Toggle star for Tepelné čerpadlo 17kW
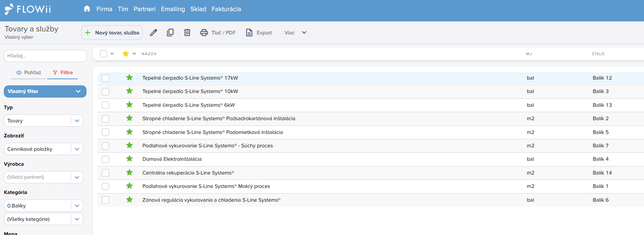644x235 pixels. (x=129, y=78)
